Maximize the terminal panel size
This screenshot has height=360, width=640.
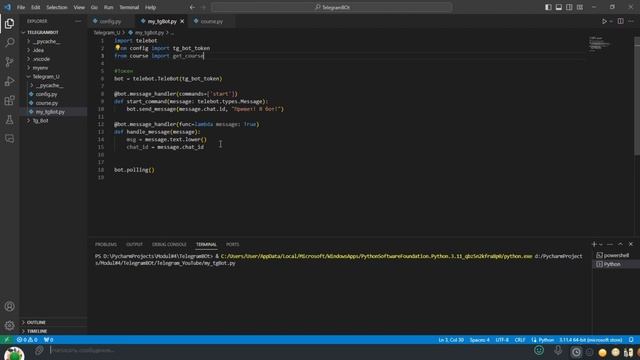620,244
